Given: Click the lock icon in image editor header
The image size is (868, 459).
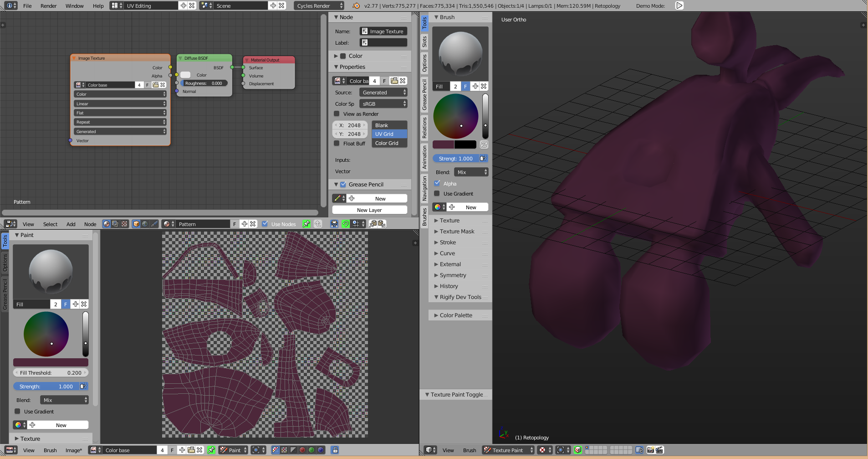Looking at the screenshot, I should (x=335, y=450).
